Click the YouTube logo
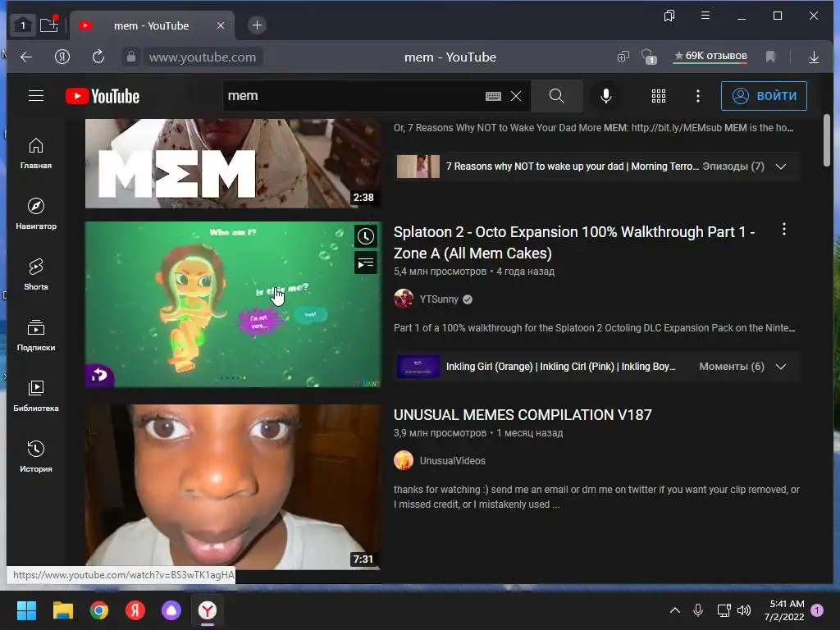Viewport: 840px width, 630px height. pyautogui.click(x=103, y=96)
